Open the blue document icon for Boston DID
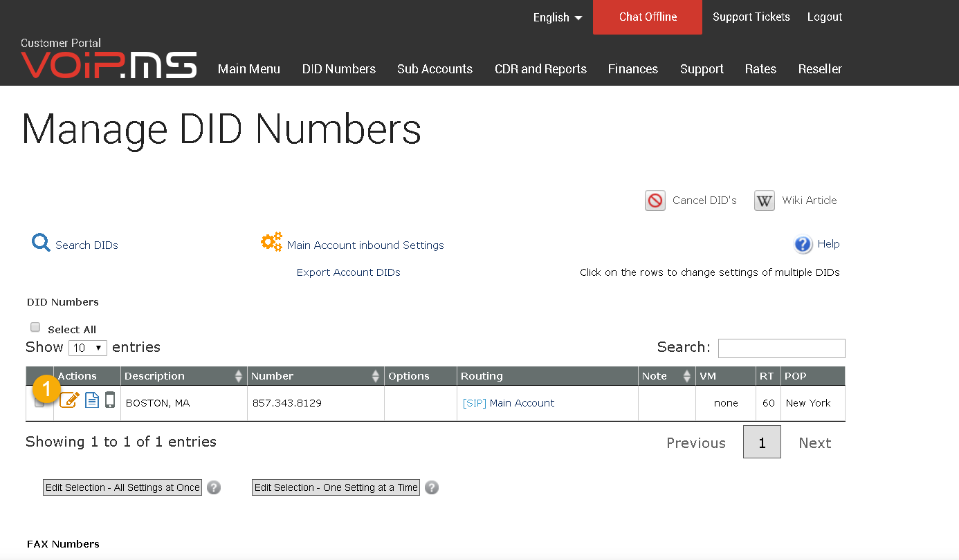The width and height of the screenshot is (959, 560). 92,400
